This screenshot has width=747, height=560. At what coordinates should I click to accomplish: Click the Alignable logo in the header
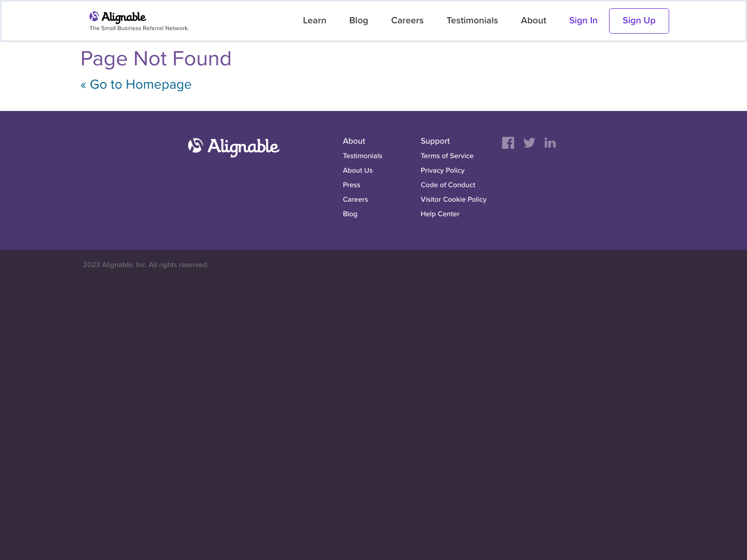click(118, 17)
